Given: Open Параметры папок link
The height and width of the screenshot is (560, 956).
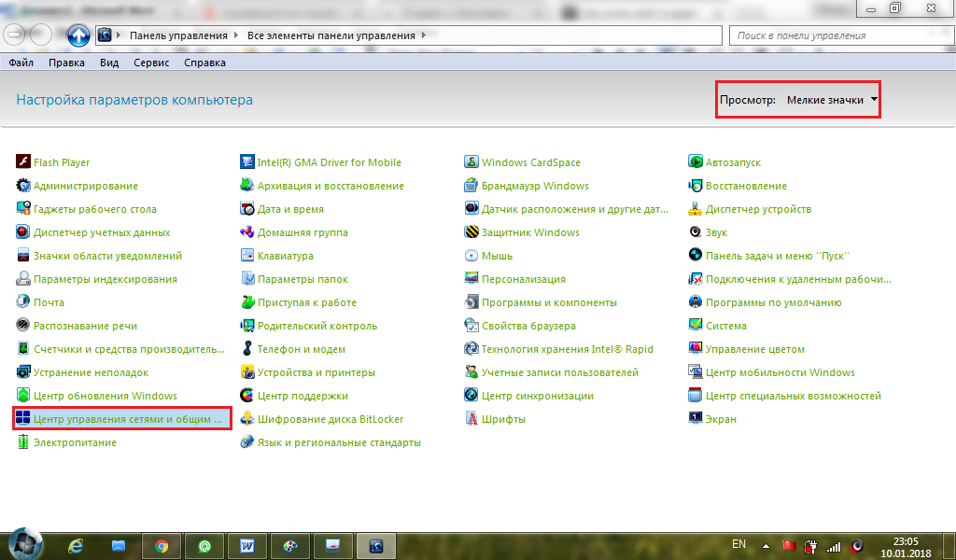Looking at the screenshot, I should tap(302, 279).
